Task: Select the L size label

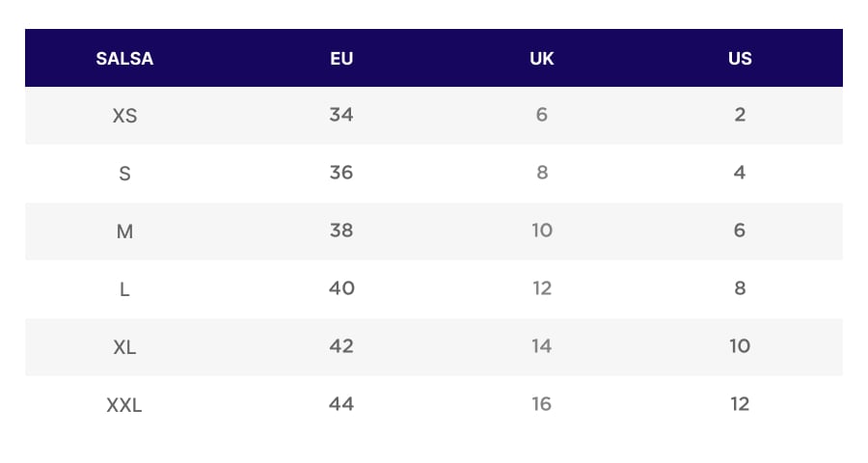Action: click(x=124, y=289)
